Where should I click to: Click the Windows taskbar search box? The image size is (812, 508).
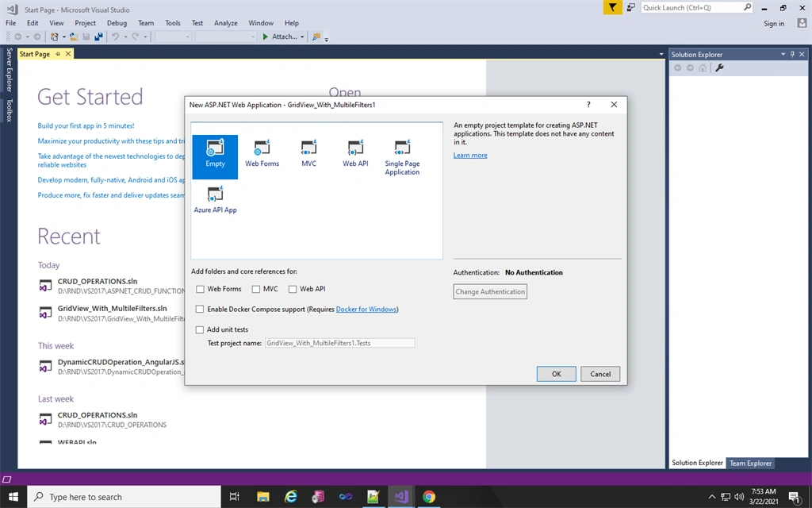[124, 497]
